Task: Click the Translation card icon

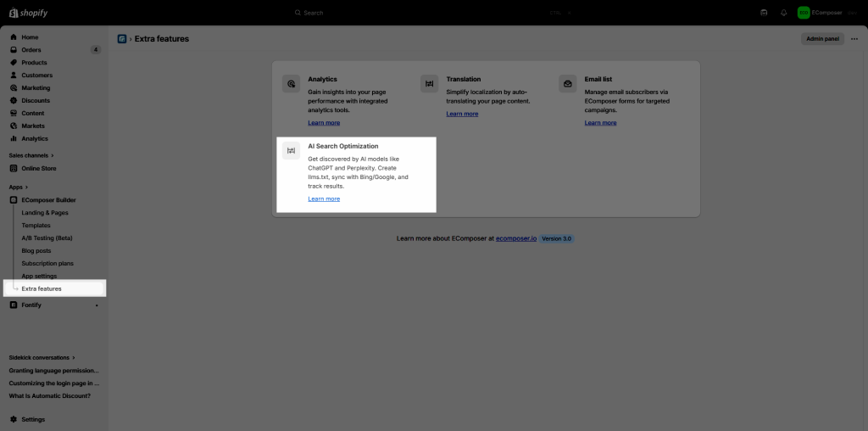Action: [429, 83]
